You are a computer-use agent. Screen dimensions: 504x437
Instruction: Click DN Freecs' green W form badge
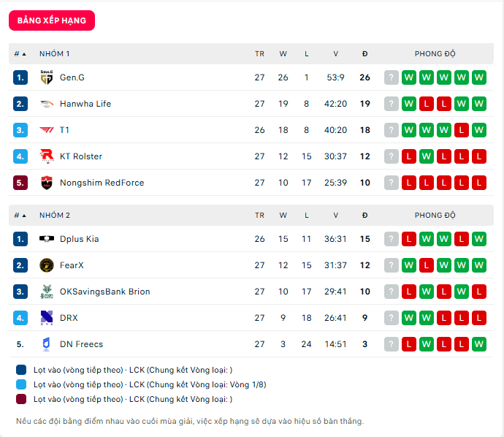click(x=479, y=344)
